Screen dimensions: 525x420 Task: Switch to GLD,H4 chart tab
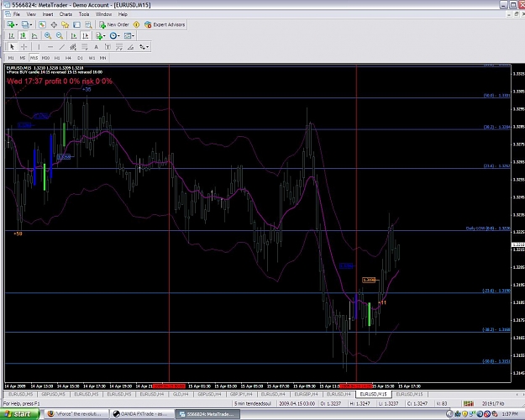(181, 394)
